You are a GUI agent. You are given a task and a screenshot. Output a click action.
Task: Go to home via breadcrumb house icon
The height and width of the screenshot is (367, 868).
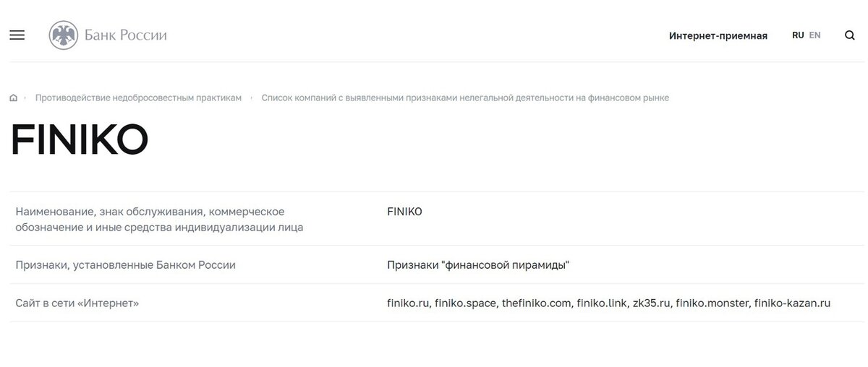[14, 98]
